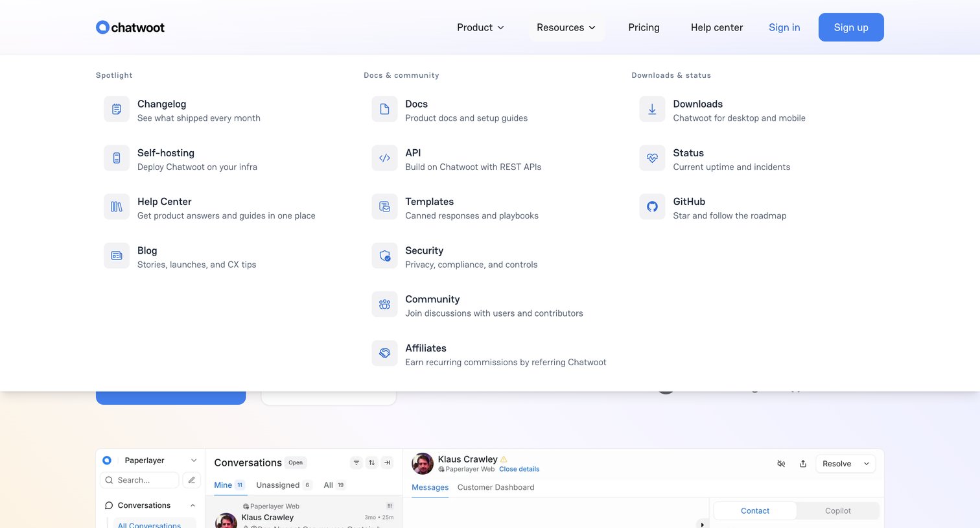Click the Status heartbeat icon
This screenshot has width=980, height=528.
pos(652,158)
